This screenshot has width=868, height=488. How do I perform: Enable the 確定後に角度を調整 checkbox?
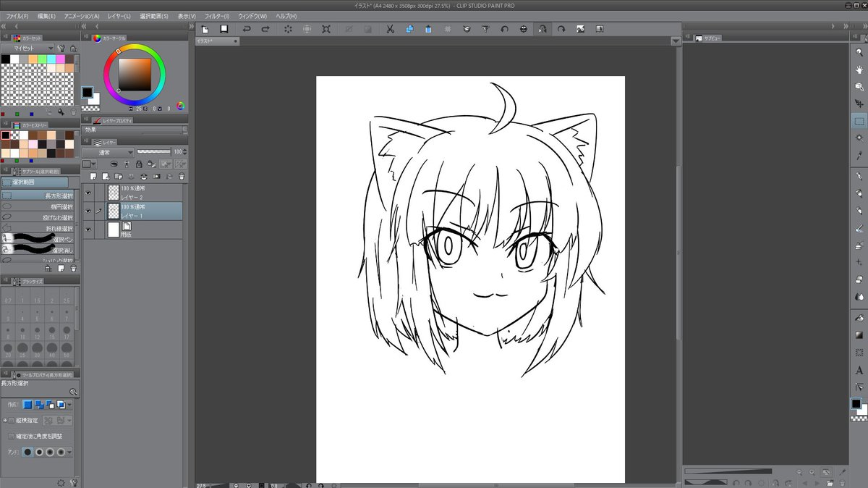[10, 437]
